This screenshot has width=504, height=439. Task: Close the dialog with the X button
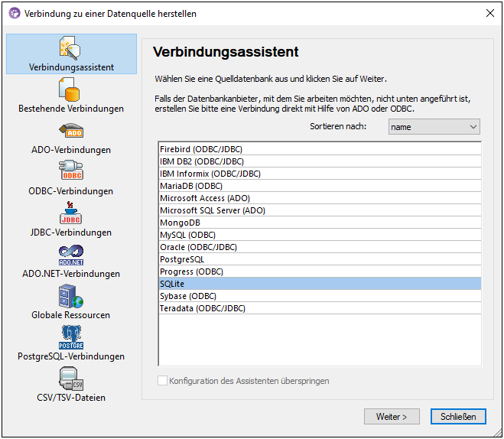[x=490, y=13]
